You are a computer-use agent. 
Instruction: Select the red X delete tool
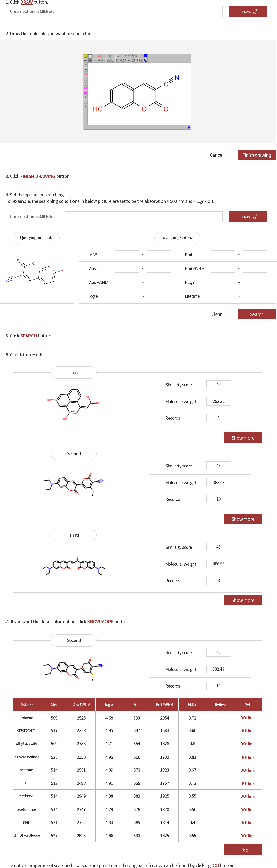(99, 56)
